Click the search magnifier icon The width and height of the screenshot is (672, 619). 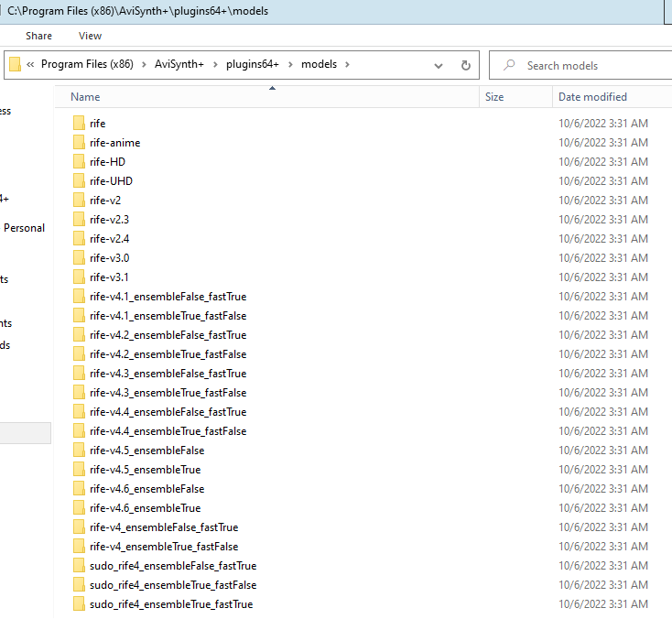(x=509, y=65)
